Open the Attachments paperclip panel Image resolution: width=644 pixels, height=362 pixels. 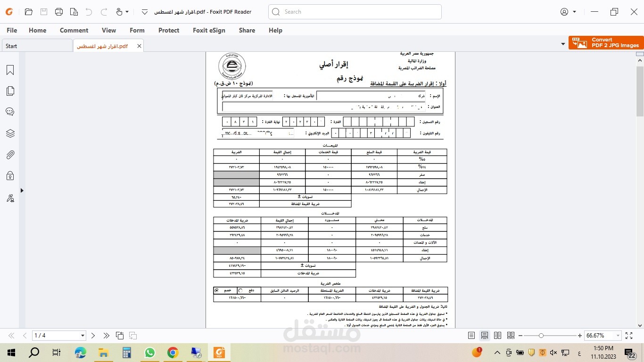(x=10, y=155)
